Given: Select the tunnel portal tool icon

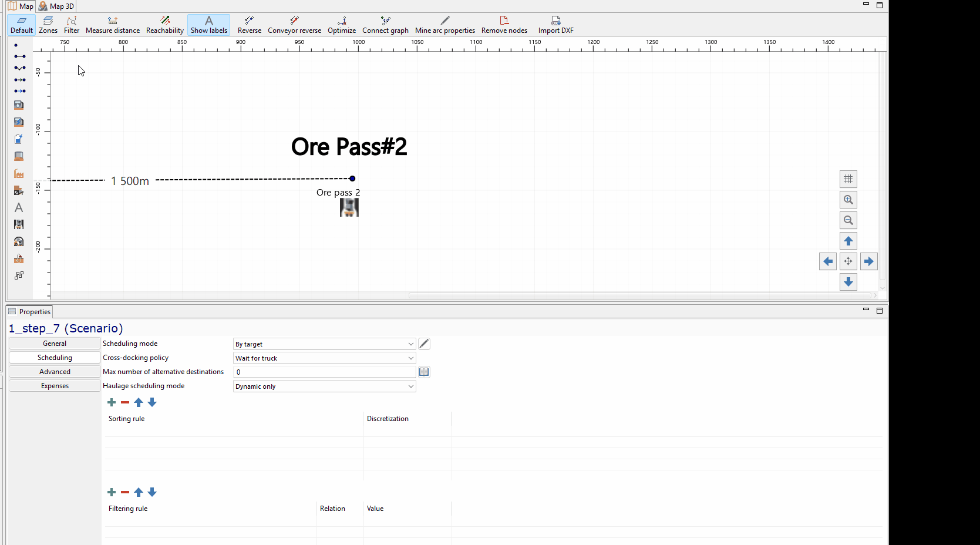Looking at the screenshot, I should pos(19,241).
